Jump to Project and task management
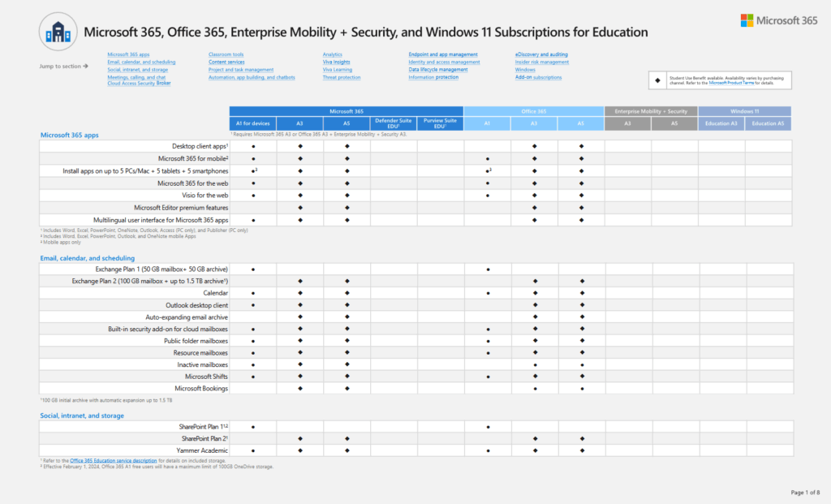 241,70
